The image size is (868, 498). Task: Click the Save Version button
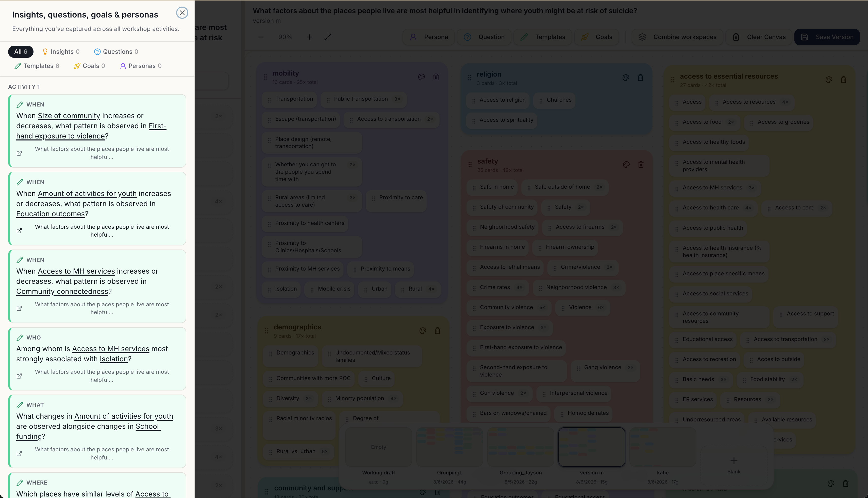coord(827,37)
